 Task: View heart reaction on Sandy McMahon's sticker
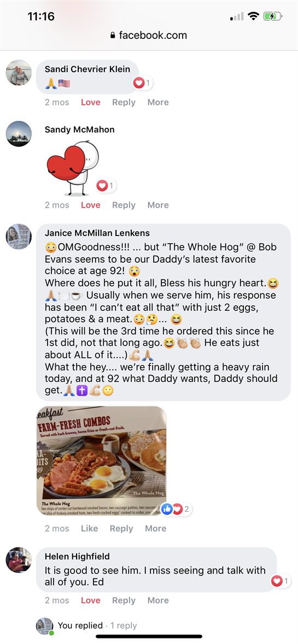point(106,186)
